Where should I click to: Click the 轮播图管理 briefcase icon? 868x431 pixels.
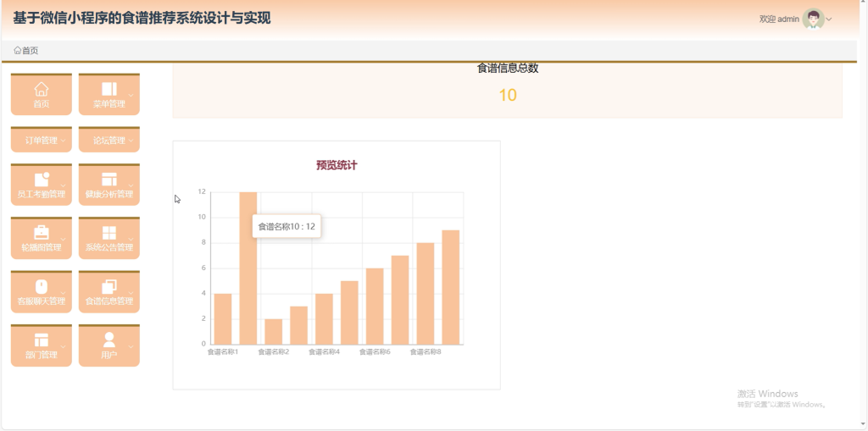click(x=42, y=232)
